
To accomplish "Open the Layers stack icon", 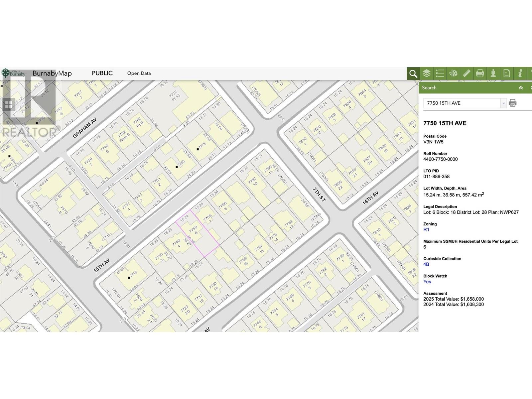I will pyautogui.click(x=427, y=73).
